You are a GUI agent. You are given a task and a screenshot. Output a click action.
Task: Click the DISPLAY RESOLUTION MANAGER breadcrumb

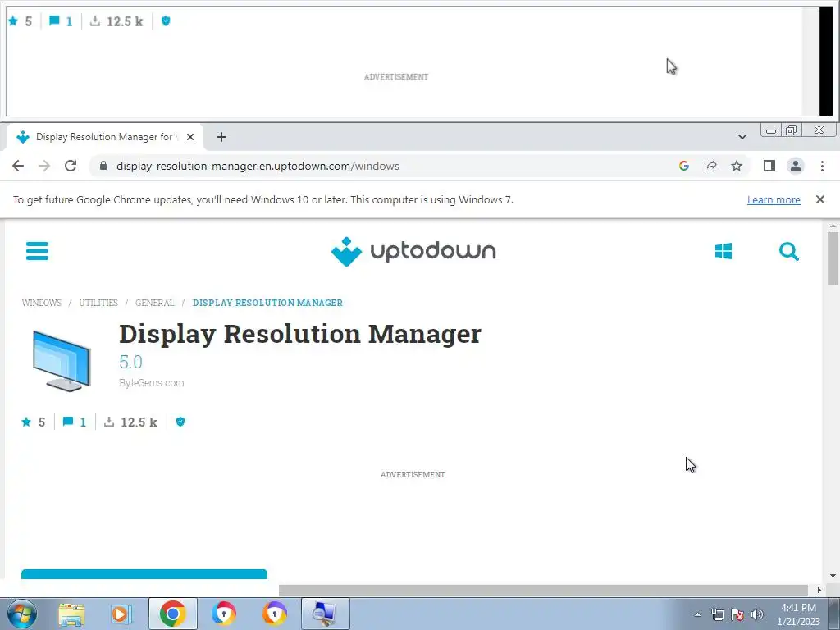pyautogui.click(x=268, y=303)
